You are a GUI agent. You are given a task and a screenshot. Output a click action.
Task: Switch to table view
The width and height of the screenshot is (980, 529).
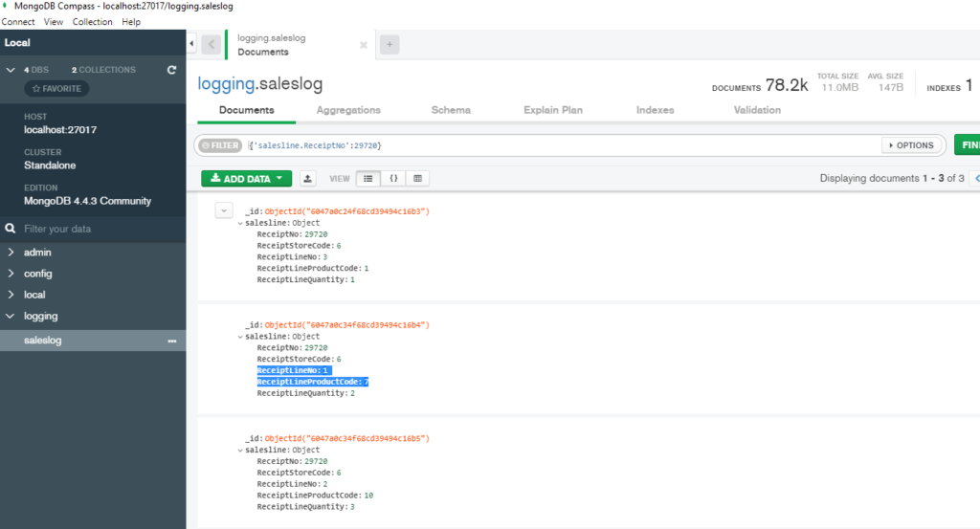(418, 179)
